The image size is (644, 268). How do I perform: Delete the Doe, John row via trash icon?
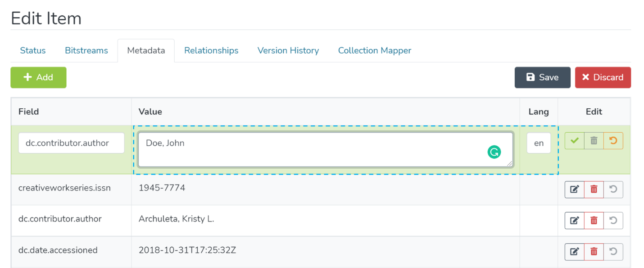click(x=594, y=141)
